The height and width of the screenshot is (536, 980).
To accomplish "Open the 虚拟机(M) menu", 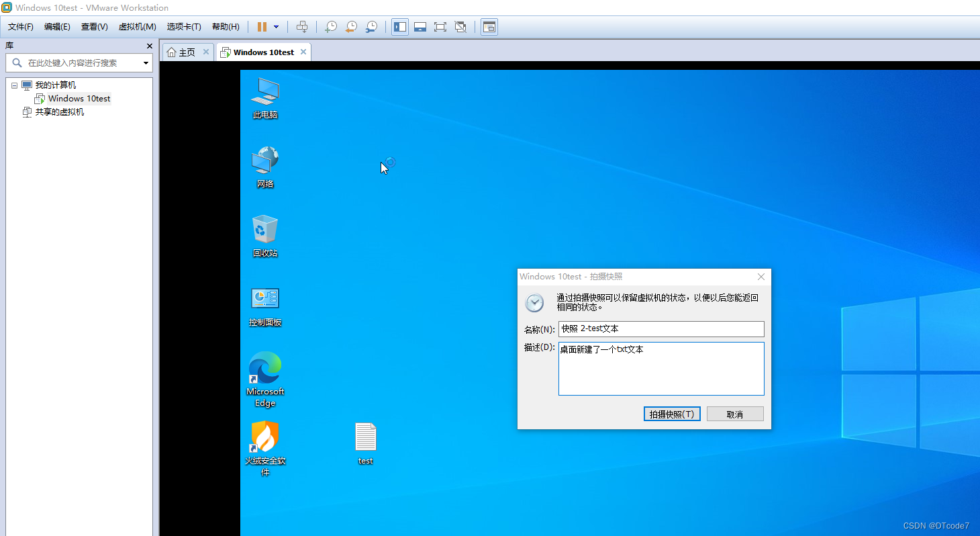I will 138,27.
